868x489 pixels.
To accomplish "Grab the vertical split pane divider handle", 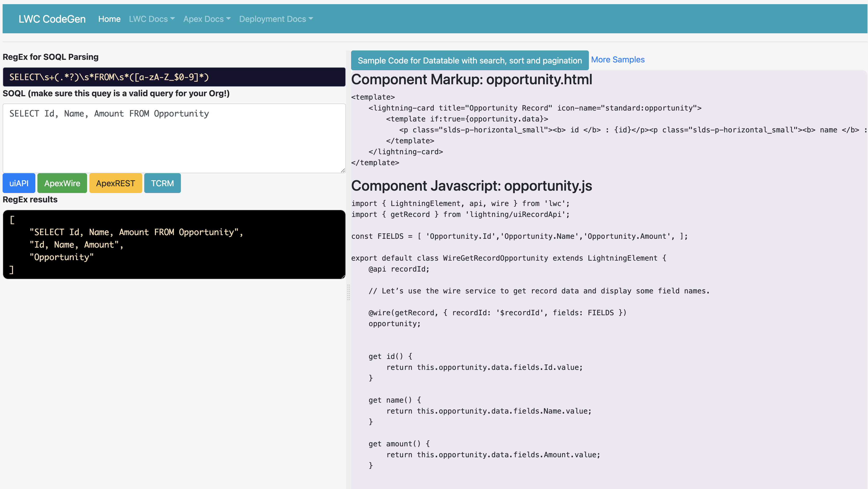I will [x=348, y=292].
